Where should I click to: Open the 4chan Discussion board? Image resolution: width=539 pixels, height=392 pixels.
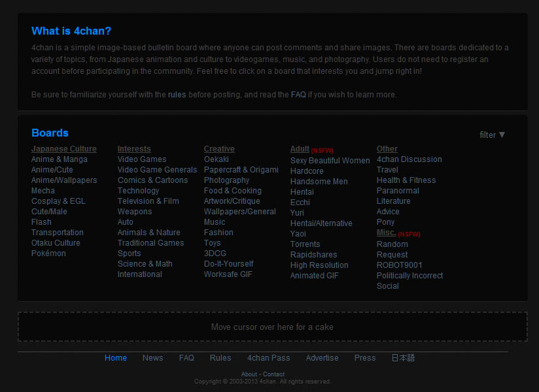point(409,159)
